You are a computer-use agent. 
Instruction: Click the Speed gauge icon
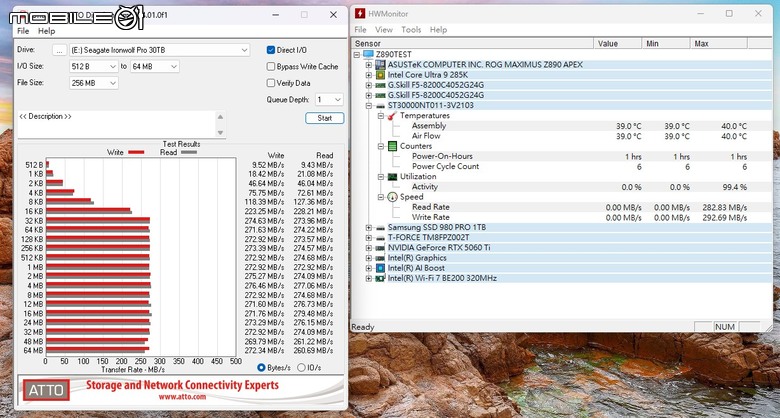(392, 197)
